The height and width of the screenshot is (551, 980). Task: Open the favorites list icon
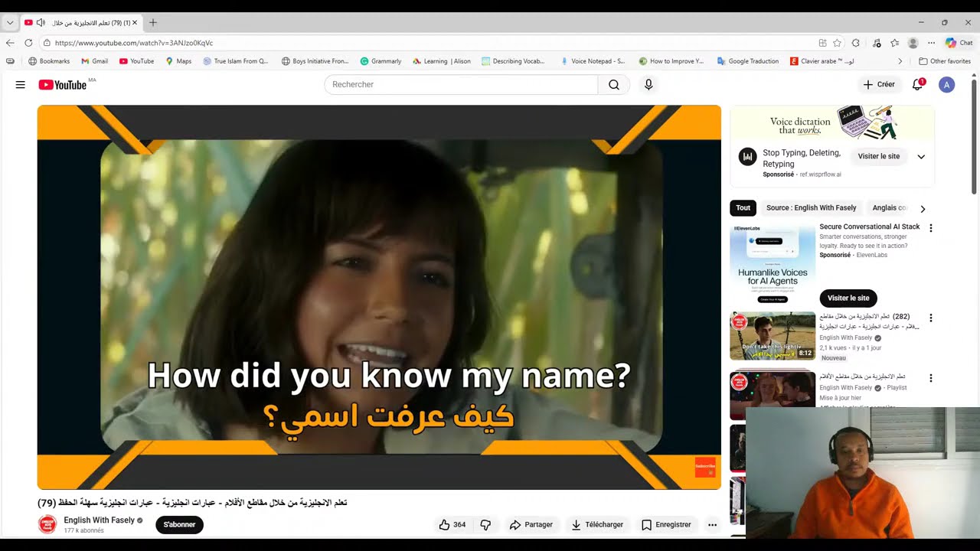pos(894,43)
